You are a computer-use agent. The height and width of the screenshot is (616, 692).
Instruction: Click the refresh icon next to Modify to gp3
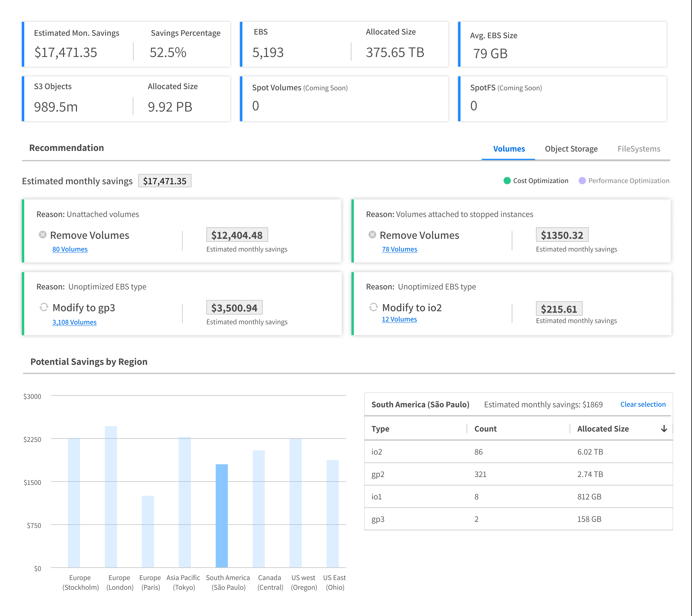(44, 307)
